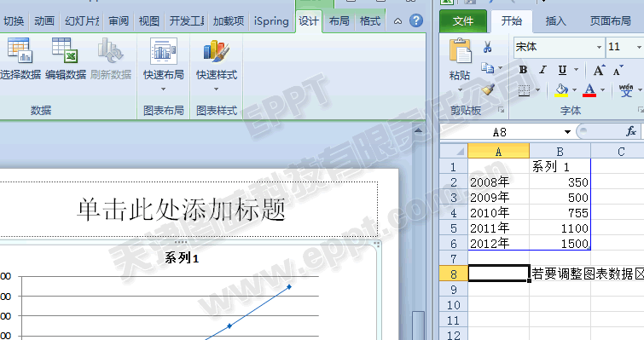This screenshot has height=340, width=644.
Task: Switch to the Excel 页面布局 tab
Action: [x=611, y=21]
